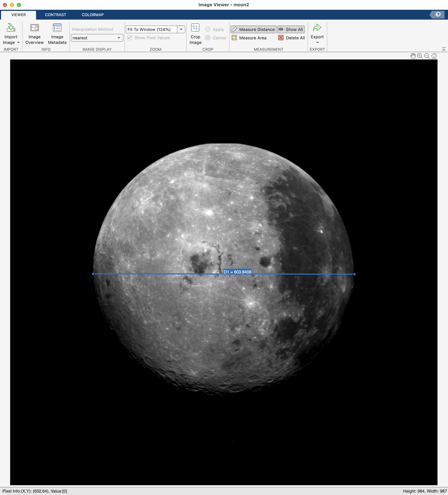This screenshot has height=495, width=448.
Task: Click the Import Image icon
Action: tap(11, 28)
